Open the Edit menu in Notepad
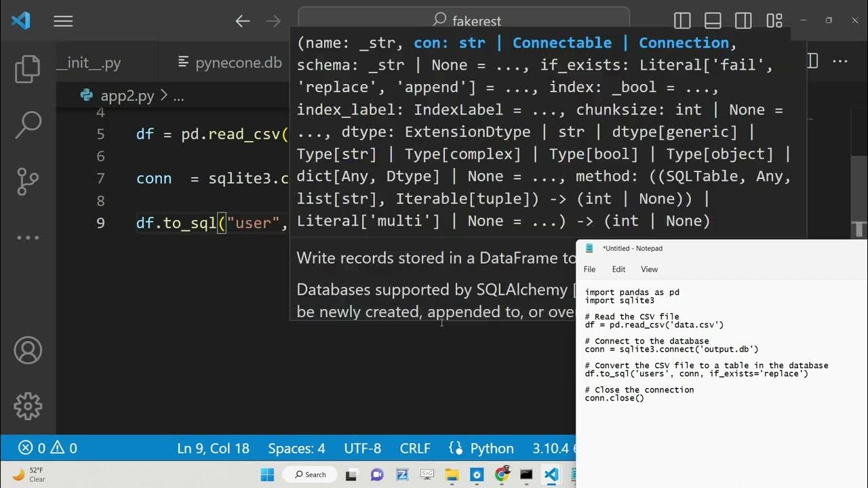This screenshot has height=488, width=868. (x=618, y=269)
